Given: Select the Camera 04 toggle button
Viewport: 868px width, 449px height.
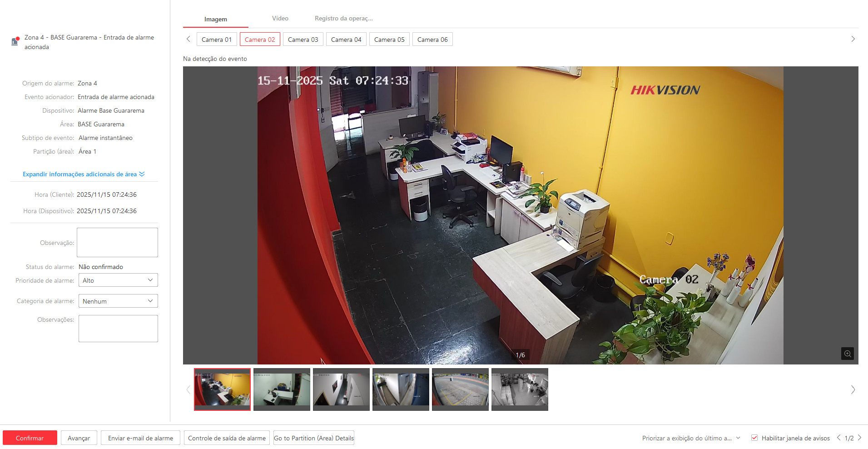Looking at the screenshot, I should pyautogui.click(x=346, y=40).
